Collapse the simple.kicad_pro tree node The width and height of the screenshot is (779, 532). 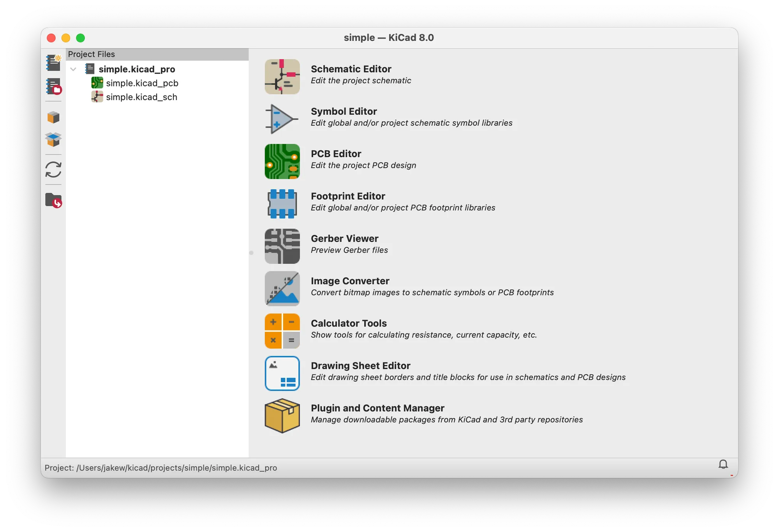(73, 69)
